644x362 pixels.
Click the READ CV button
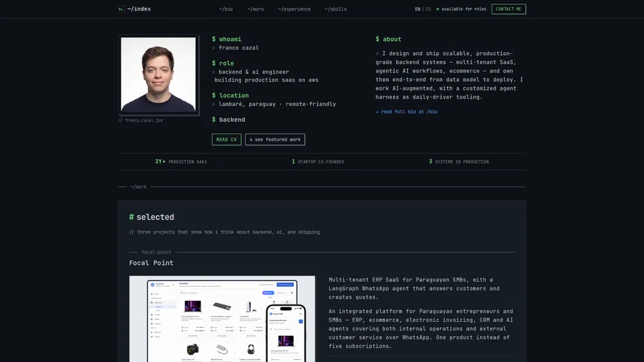(x=226, y=139)
